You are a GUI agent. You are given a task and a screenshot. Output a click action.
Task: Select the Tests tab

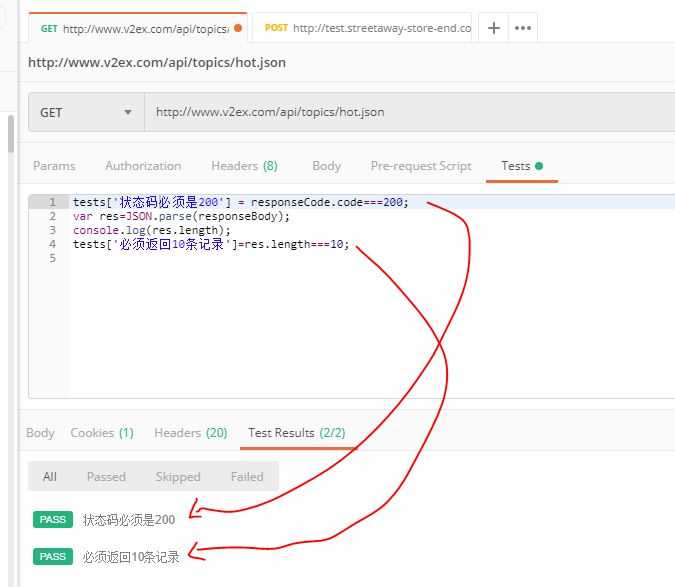coord(522,166)
